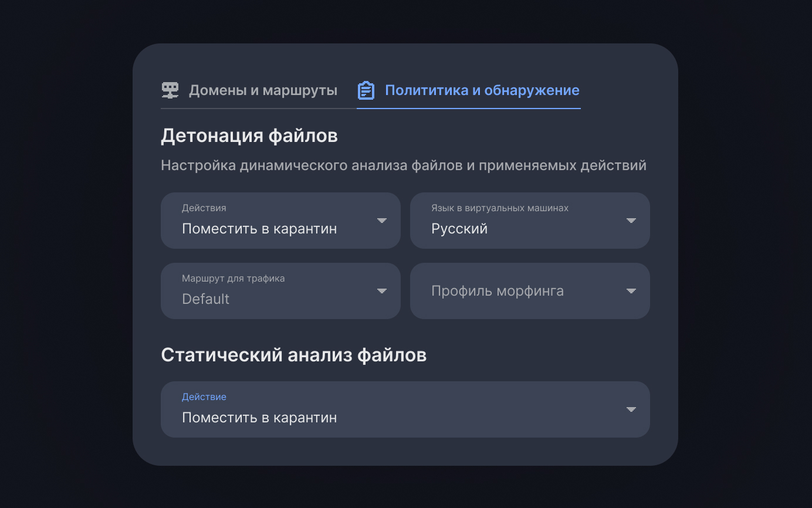
Task: Click the chevron on the static analysis Действие field
Action: tap(631, 409)
